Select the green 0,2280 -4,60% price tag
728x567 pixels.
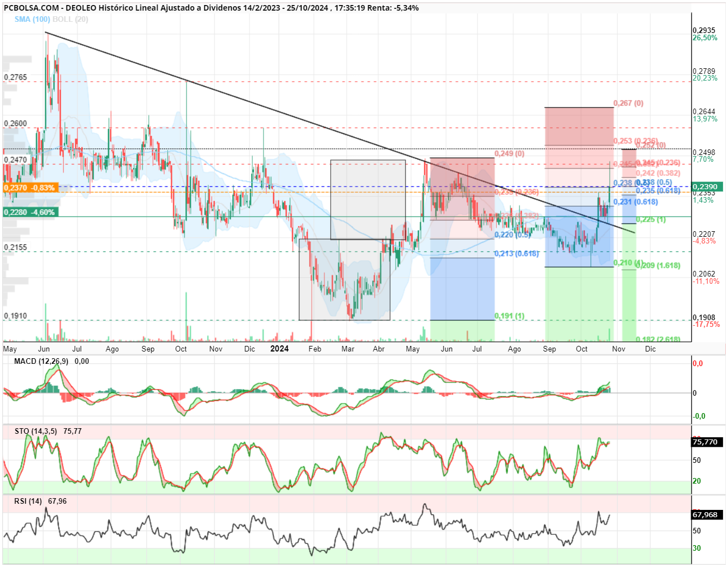30,212
